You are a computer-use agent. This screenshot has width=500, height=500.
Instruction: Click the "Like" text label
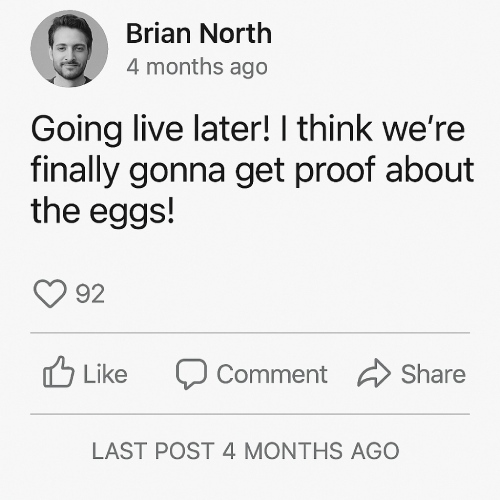coord(105,374)
